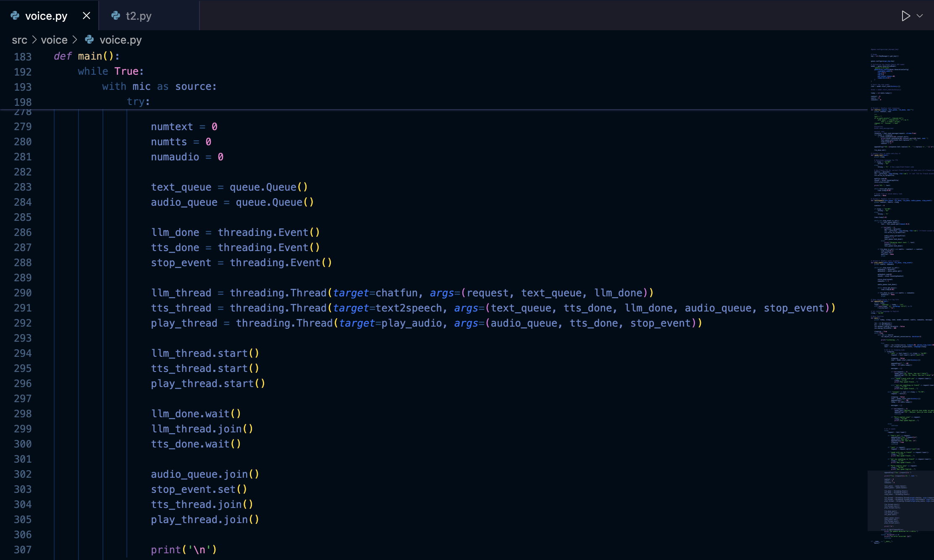Jump to sticky scroll line 'def main():'
The image size is (934, 560).
(87, 56)
